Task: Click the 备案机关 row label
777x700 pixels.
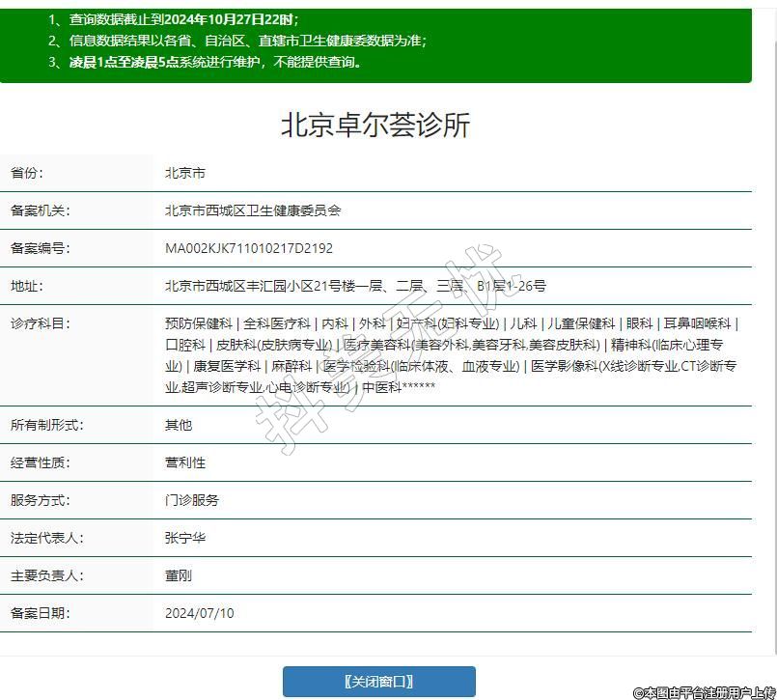Action: 41,210
